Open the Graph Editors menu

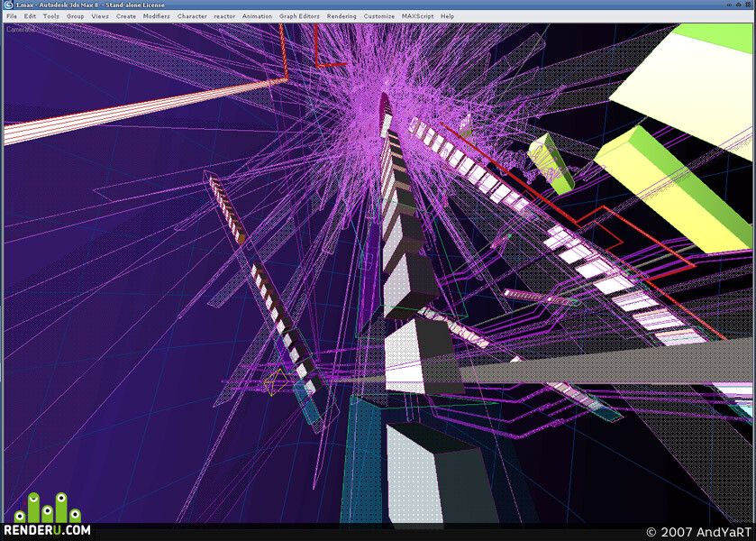tap(299, 16)
